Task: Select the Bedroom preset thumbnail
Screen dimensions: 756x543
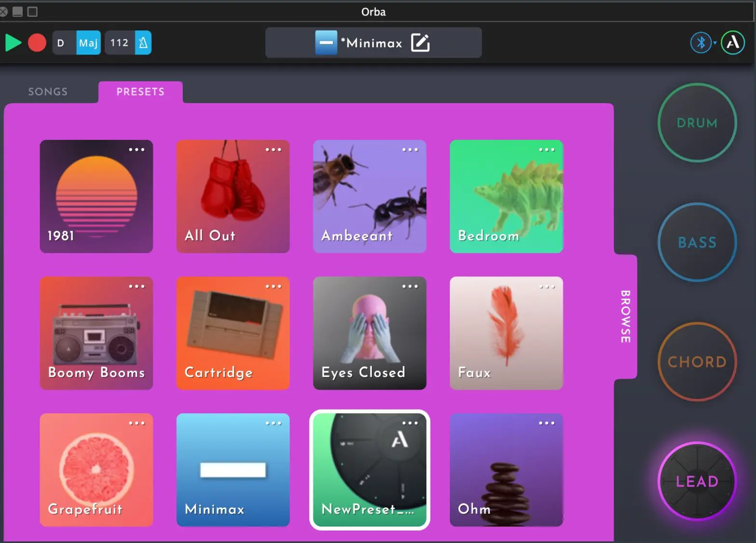Action: (x=506, y=196)
